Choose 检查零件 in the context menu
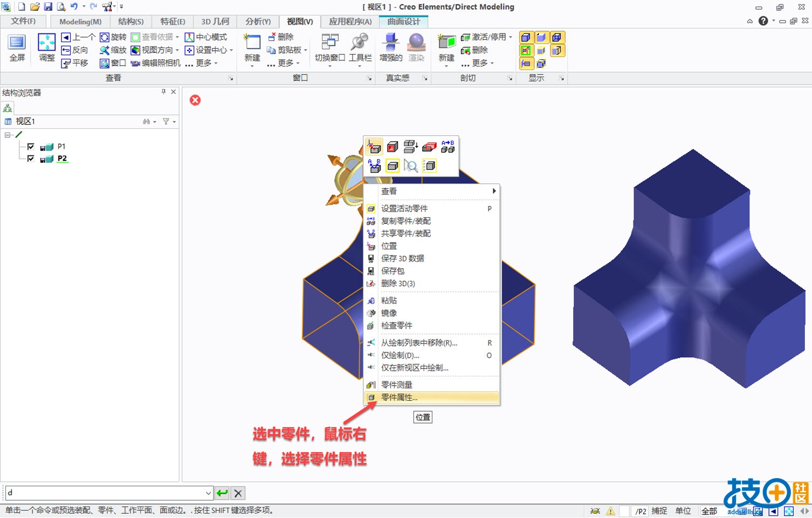This screenshot has width=812, height=518. coord(432,325)
